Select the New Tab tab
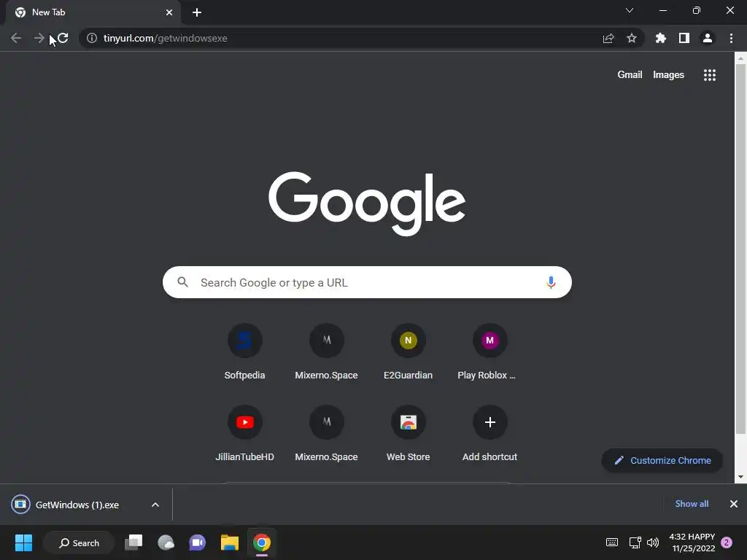747x560 pixels. 93,12
